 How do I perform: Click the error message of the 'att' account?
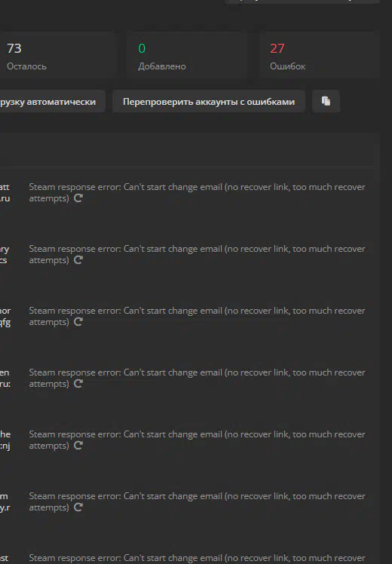pos(197,192)
